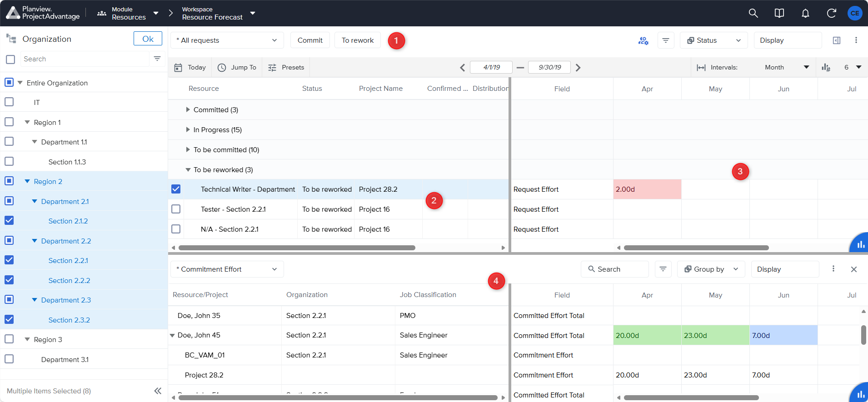Image resolution: width=868 pixels, height=402 pixels.
Task: Open the help book icon
Action: (x=779, y=13)
